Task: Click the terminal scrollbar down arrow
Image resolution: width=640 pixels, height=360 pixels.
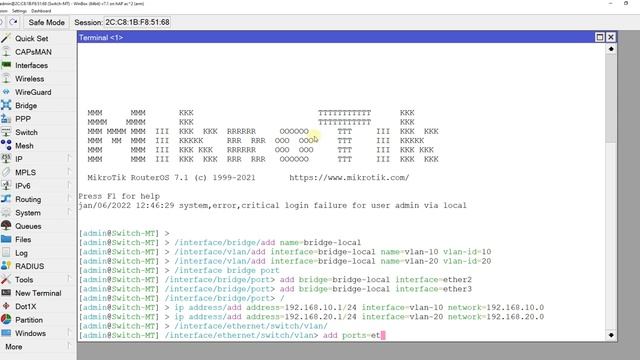Action: pos(611,335)
